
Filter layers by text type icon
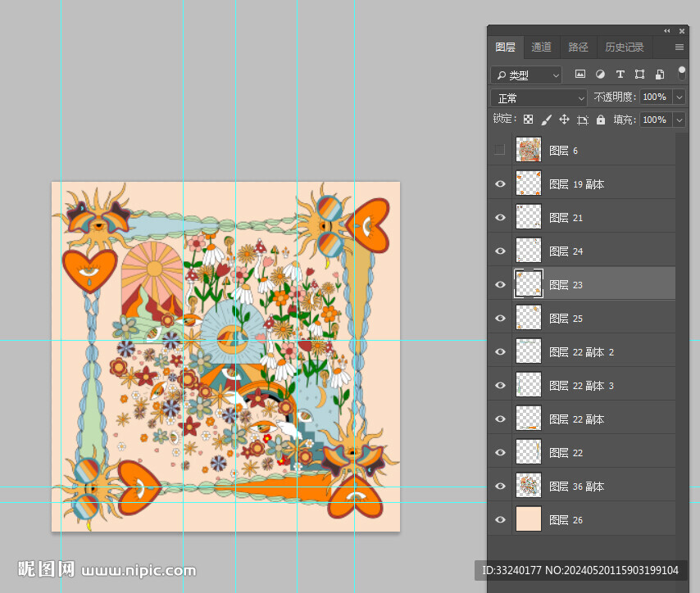pyautogui.click(x=620, y=75)
